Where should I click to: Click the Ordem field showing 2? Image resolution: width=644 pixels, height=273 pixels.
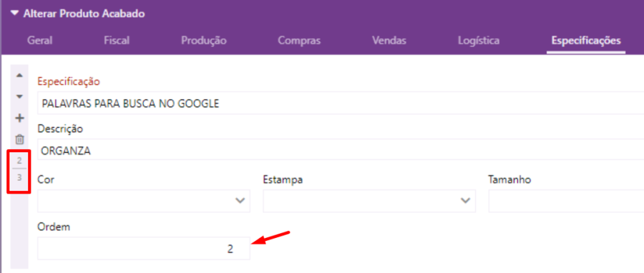[x=144, y=249]
